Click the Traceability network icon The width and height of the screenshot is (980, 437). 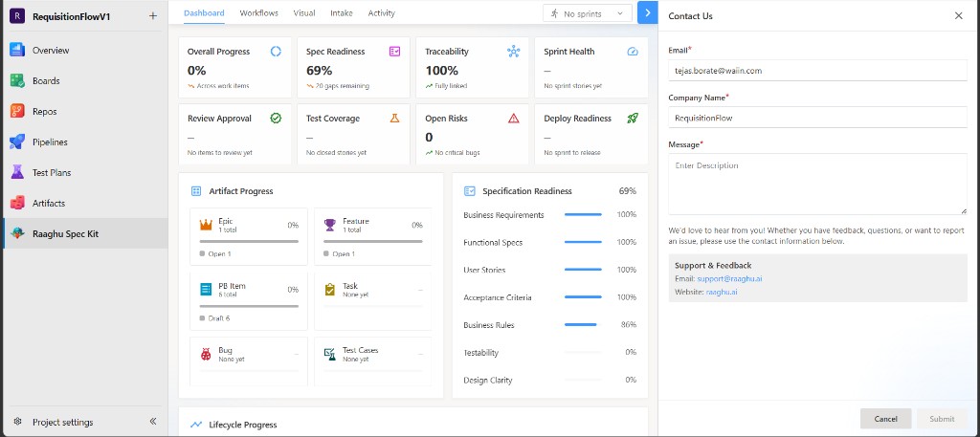pos(513,52)
